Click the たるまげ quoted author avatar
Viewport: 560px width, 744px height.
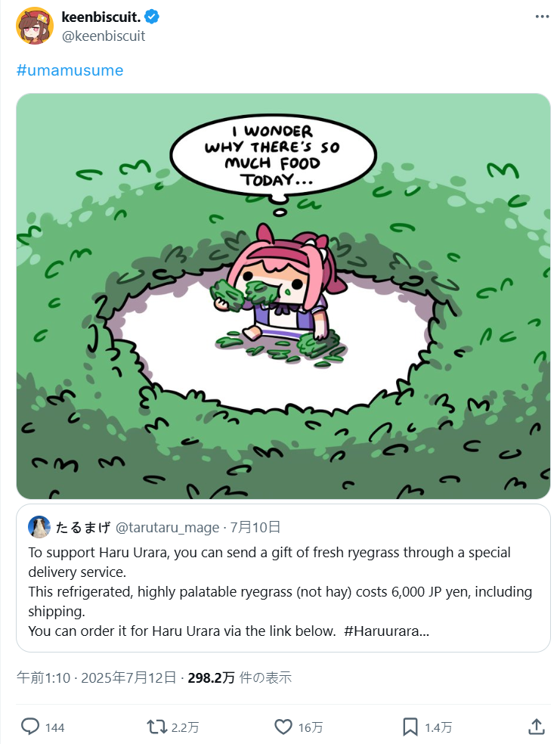[39, 527]
